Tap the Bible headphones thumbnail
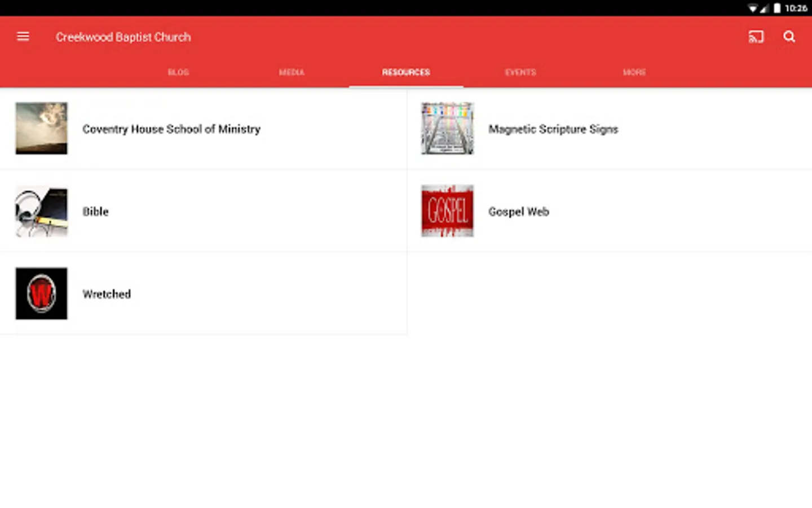 [41, 211]
